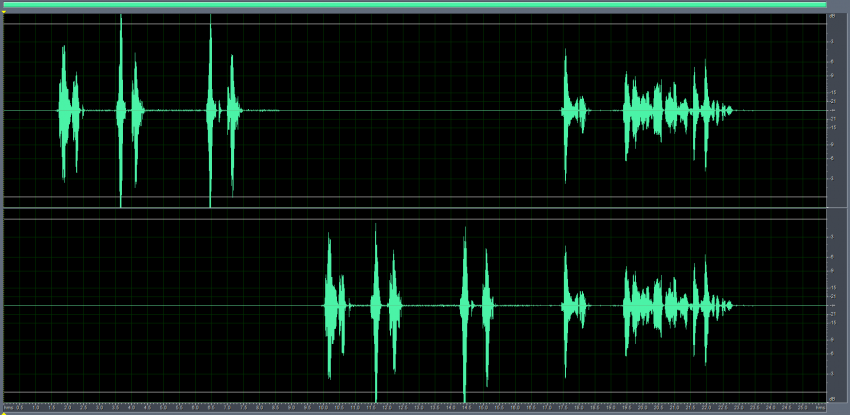Click the 15.0 mark on the time ruler
This screenshot has height=415, width=850.
coord(482,408)
